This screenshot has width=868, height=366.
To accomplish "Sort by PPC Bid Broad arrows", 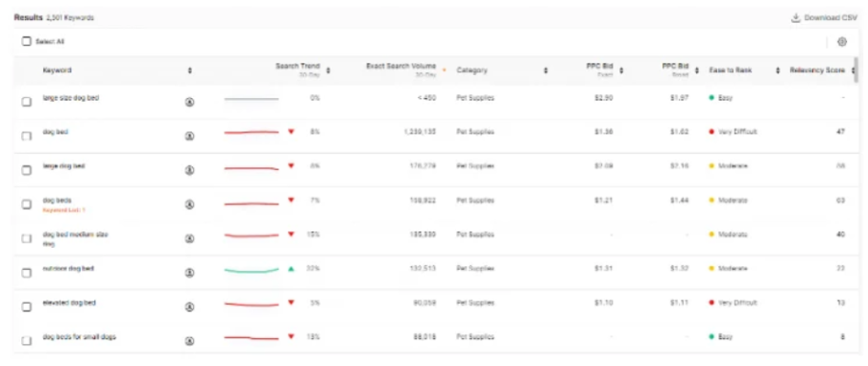I will pyautogui.click(x=697, y=71).
